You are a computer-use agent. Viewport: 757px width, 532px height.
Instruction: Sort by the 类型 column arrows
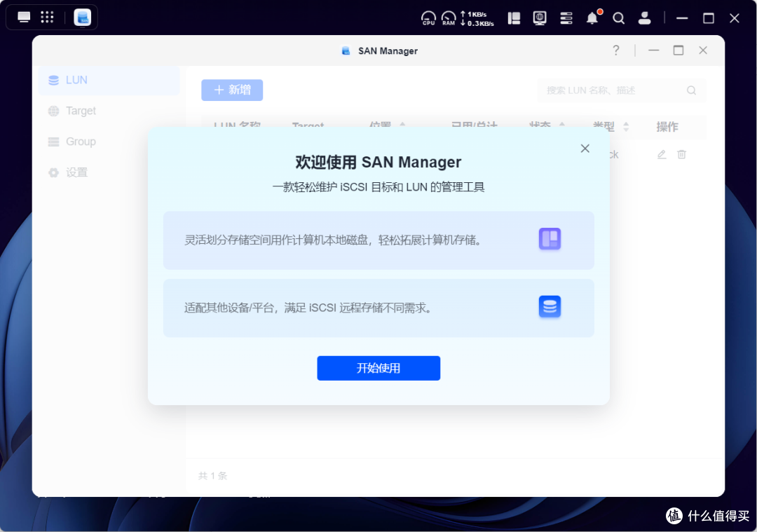[626, 126]
